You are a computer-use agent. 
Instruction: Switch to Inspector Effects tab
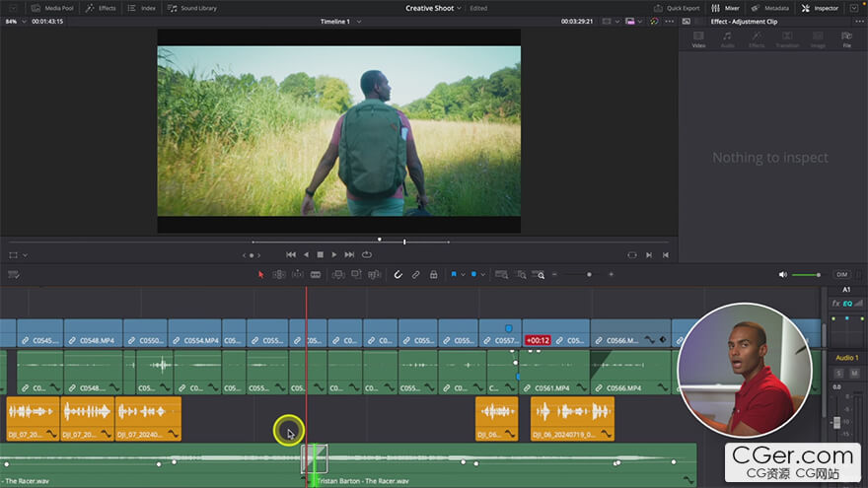(x=757, y=39)
